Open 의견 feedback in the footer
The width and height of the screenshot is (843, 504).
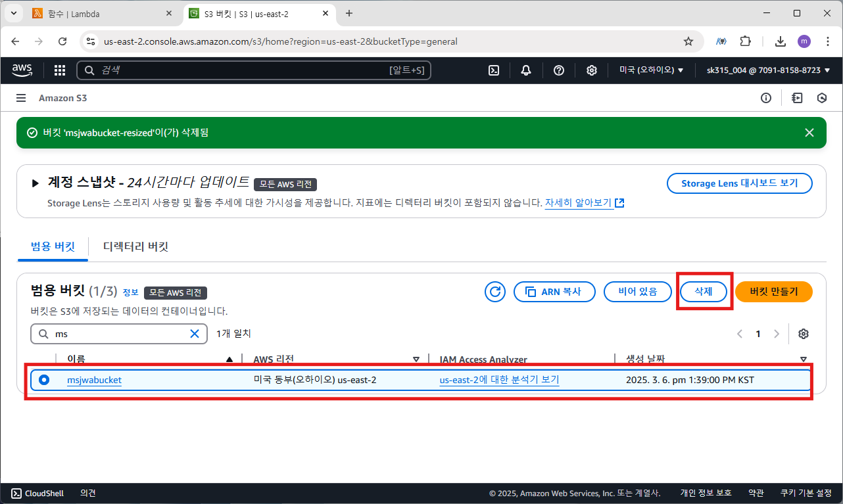pos(88,493)
